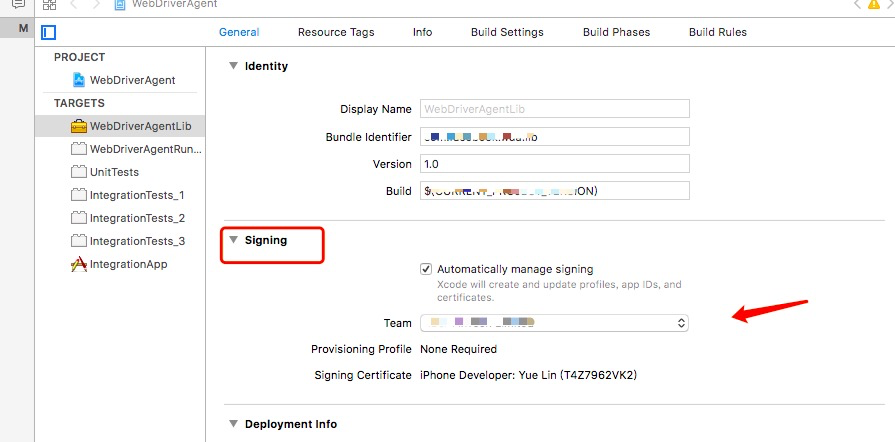Collapse the Signing section triangle
Screen dimensions: 895x442
(234, 240)
